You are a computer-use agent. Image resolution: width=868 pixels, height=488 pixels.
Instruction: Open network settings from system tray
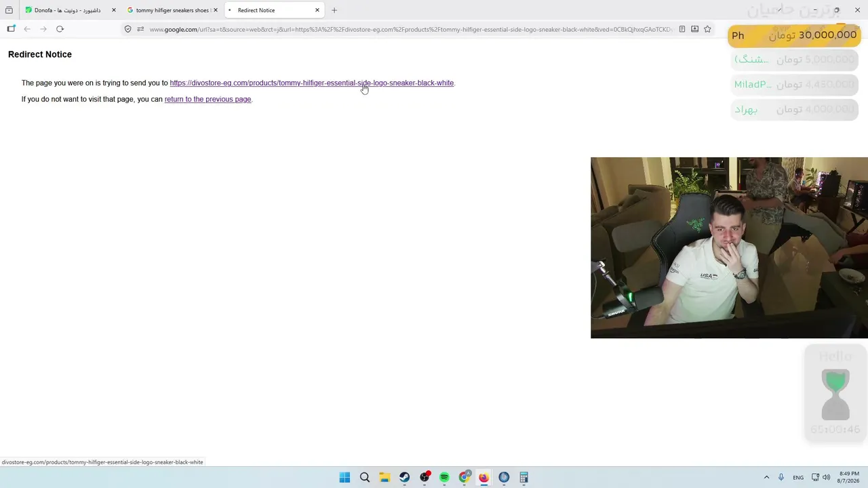[815, 477]
